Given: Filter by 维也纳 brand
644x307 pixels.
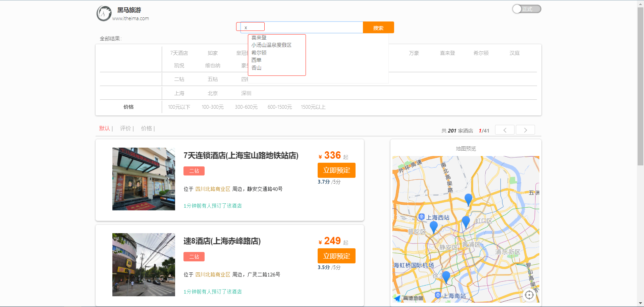Looking at the screenshot, I should (x=213, y=65).
